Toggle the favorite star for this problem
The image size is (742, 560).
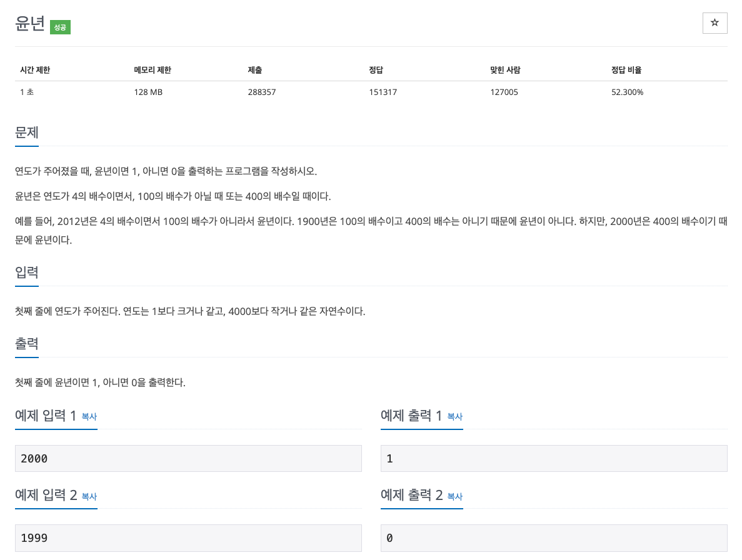coord(714,23)
